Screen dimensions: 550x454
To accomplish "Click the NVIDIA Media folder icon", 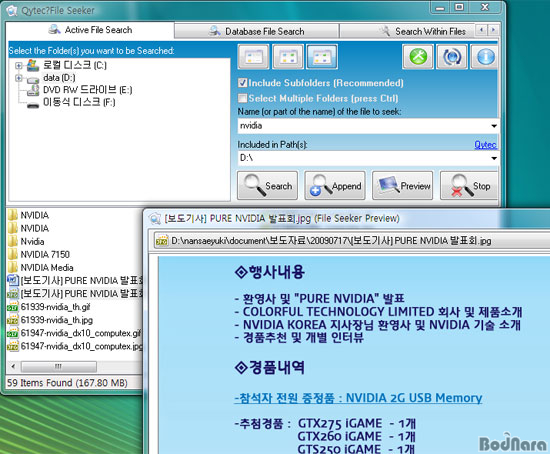I will [13, 267].
